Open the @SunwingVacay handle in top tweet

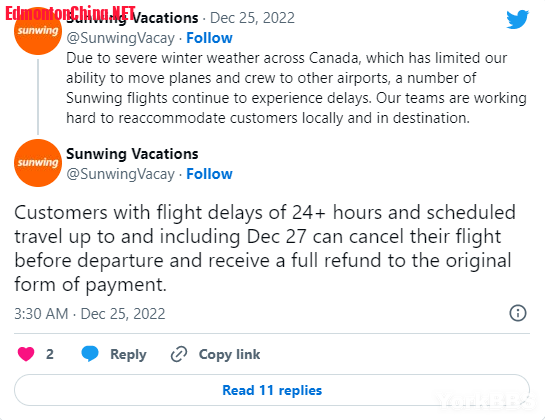click(121, 38)
